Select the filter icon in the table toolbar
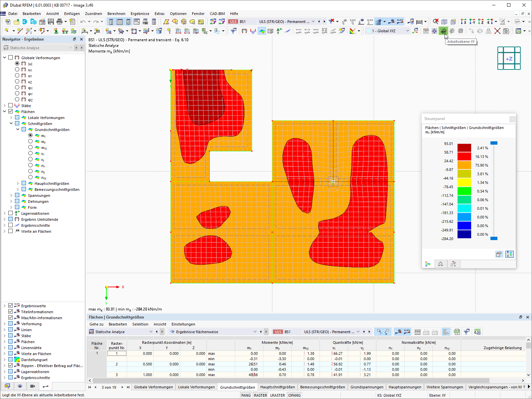The height and width of the screenshot is (399, 532). coord(466,332)
